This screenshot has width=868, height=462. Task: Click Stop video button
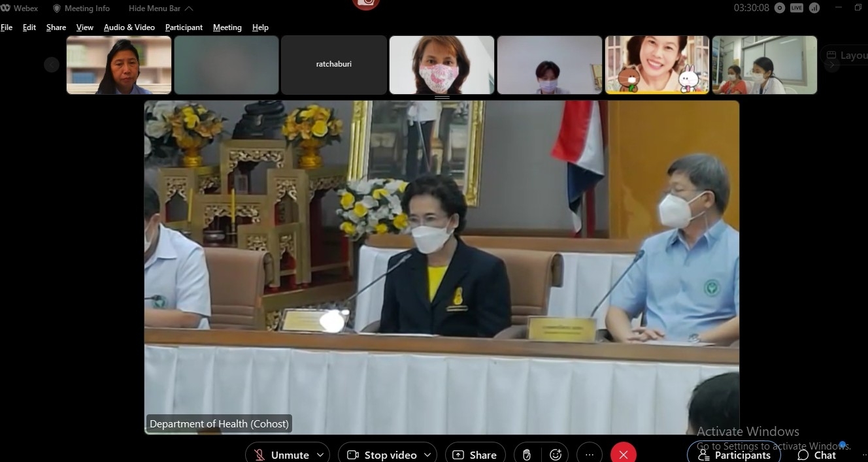382,455
